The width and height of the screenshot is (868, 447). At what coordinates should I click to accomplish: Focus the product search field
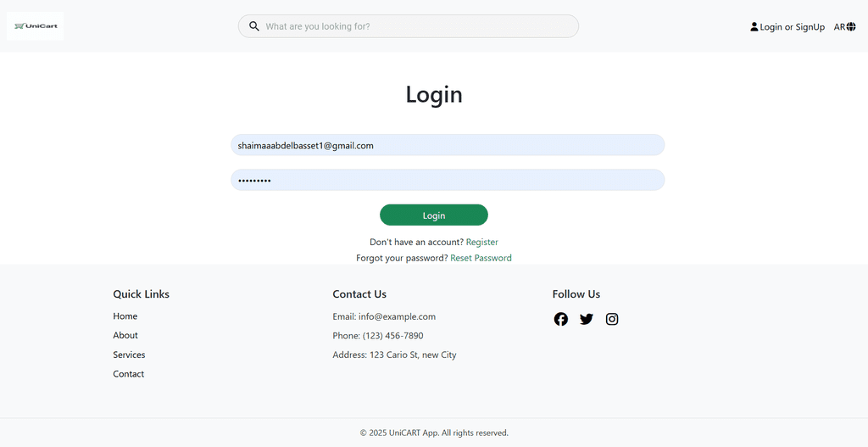coord(415,26)
